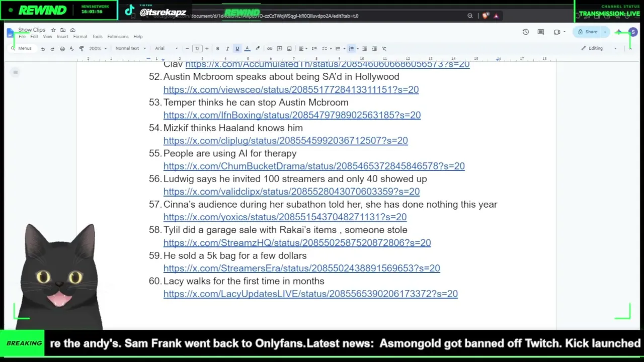Insert an image from the toolbar
This screenshot has height=362, width=644.
[289, 49]
